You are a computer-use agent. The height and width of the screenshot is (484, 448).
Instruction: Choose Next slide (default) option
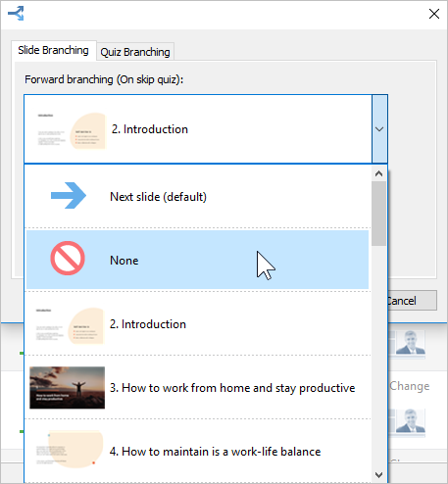click(197, 197)
